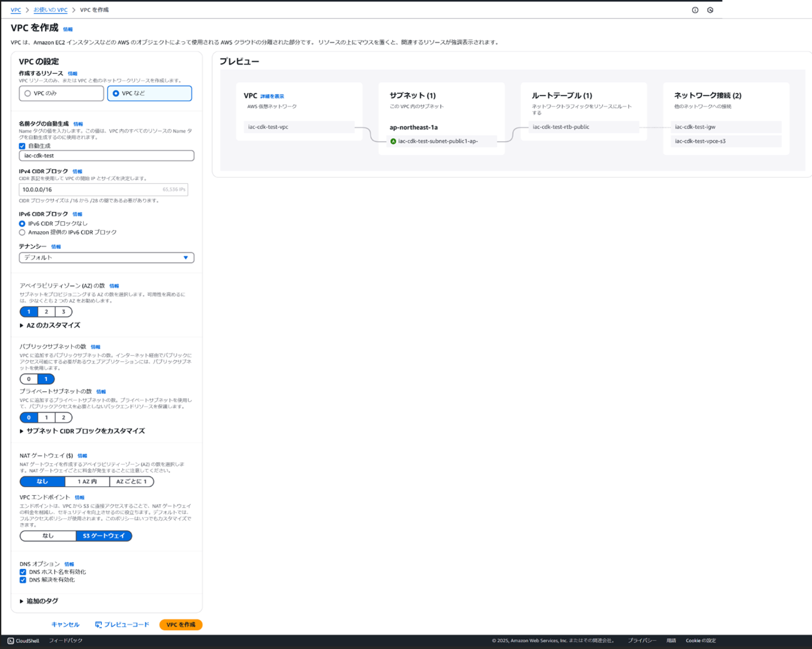Toggle 'DNS ホスト名を有効化' checkbox
This screenshot has height=649, width=812.
[23, 572]
